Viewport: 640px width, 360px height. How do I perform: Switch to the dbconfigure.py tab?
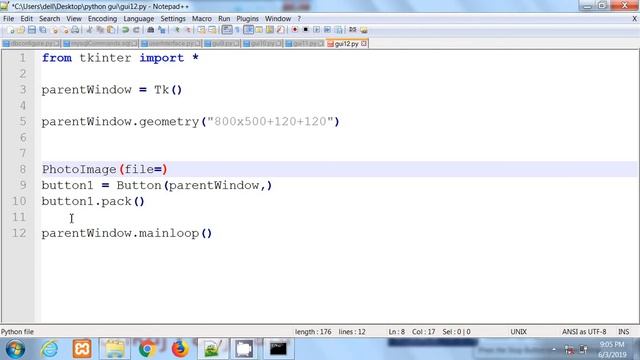pos(31,44)
